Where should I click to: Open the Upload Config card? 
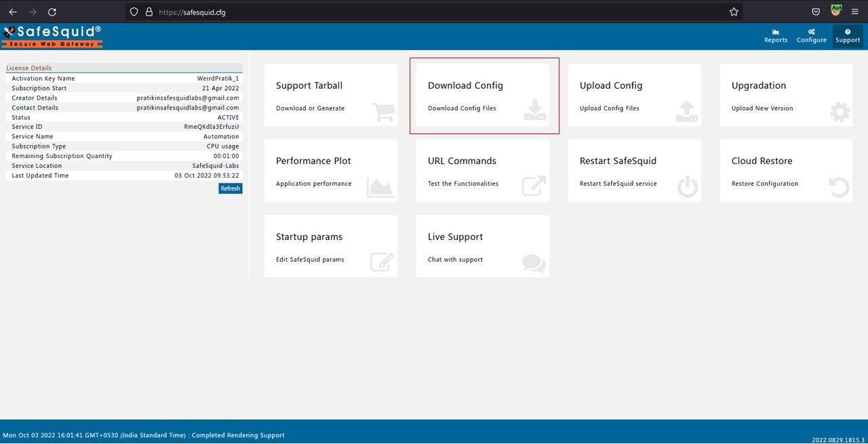click(634, 95)
